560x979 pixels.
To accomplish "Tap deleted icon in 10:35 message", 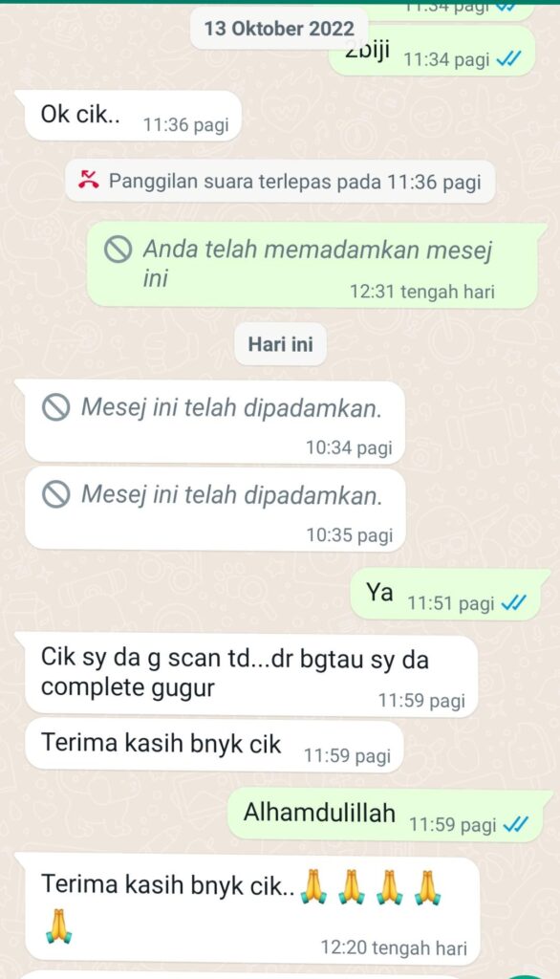I will click(55, 495).
